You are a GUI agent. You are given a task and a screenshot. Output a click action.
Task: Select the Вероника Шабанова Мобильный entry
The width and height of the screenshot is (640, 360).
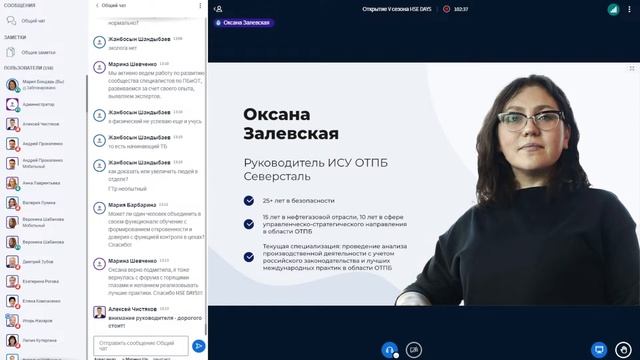(44, 222)
